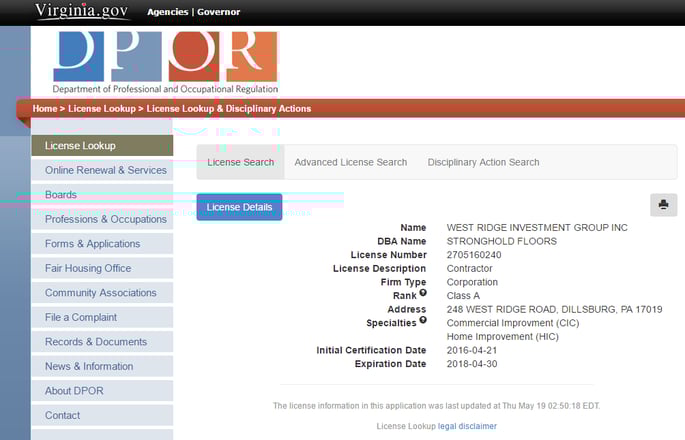
Task: Click the Specialties help question-mark icon
Action: 423,320
